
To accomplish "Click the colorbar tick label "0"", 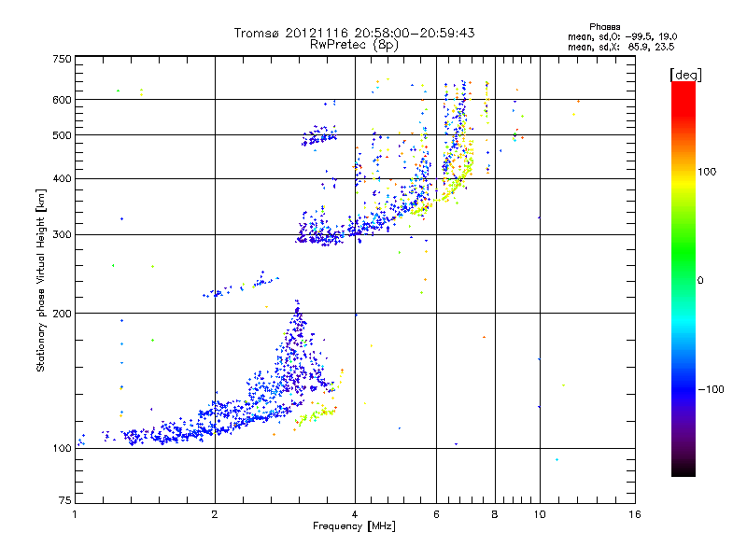I will pyautogui.click(x=700, y=281).
